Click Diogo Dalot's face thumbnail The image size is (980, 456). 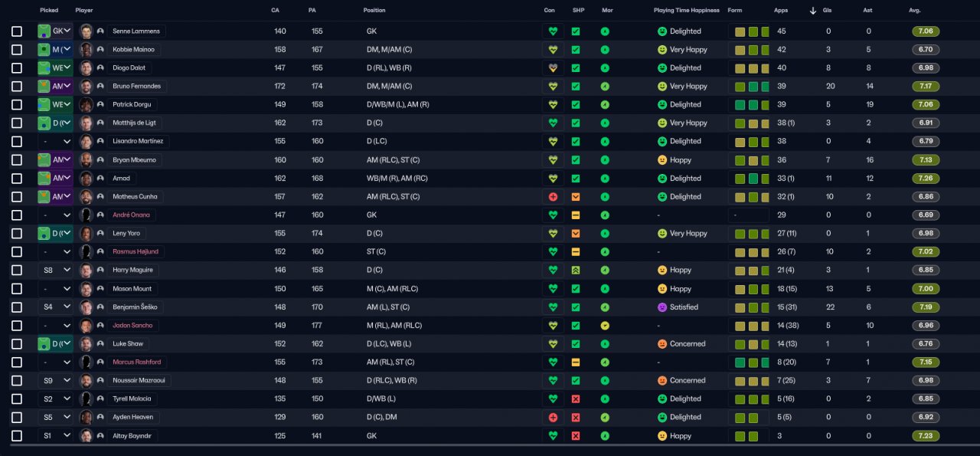[87, 68]
